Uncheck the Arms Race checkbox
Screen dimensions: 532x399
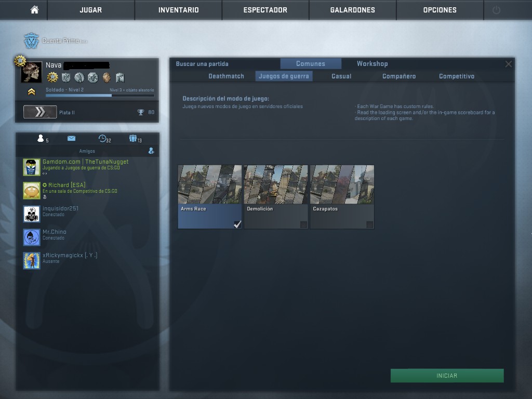click(237, 224)
